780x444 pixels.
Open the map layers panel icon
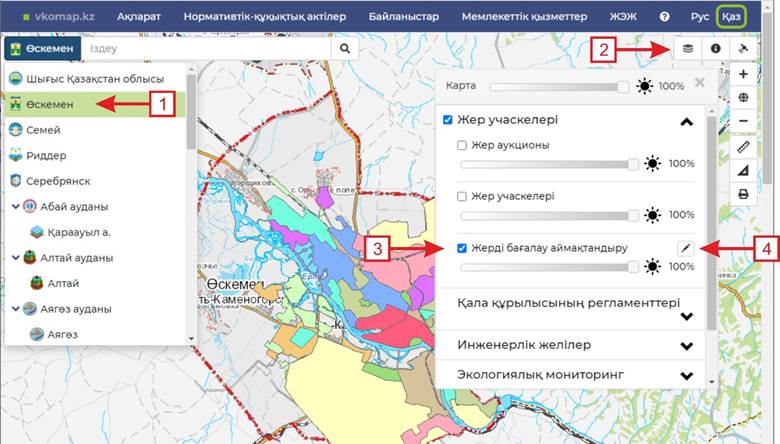687,48
